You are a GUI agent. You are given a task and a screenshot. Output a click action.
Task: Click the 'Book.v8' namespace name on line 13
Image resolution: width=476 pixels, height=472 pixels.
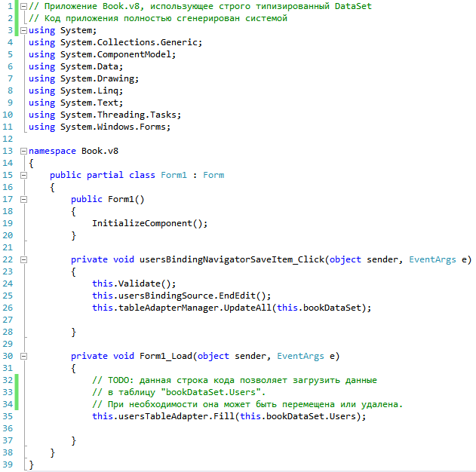point(100,151)
